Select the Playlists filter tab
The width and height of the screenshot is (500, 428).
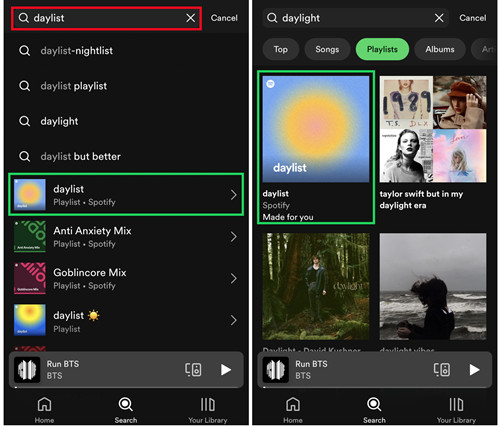[x=382, y=49]
